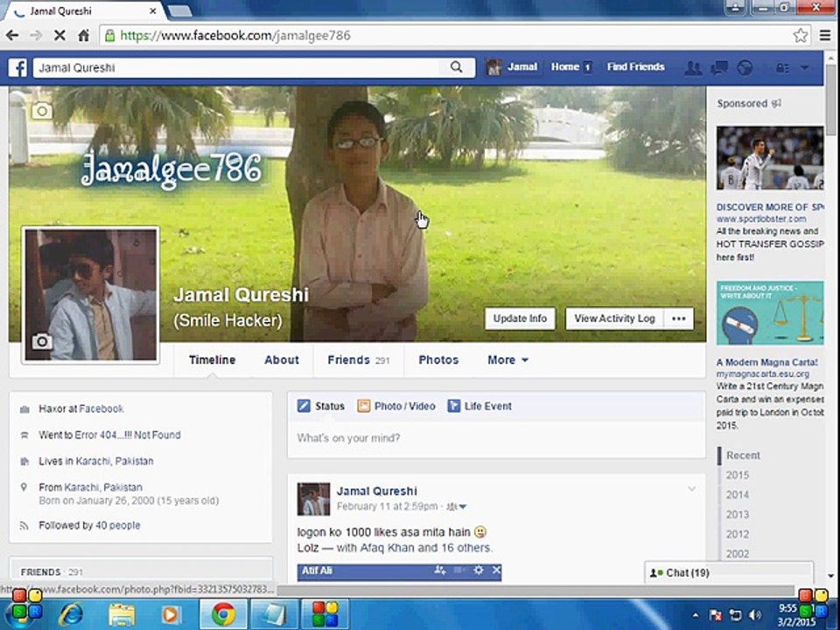Click the Facebook search field
This screenshot has width=840, height=630.
[238, 67]
